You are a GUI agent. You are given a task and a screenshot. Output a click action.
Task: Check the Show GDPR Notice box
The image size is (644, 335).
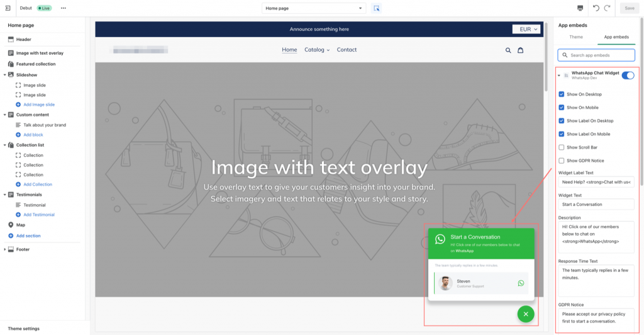point(562,161)
